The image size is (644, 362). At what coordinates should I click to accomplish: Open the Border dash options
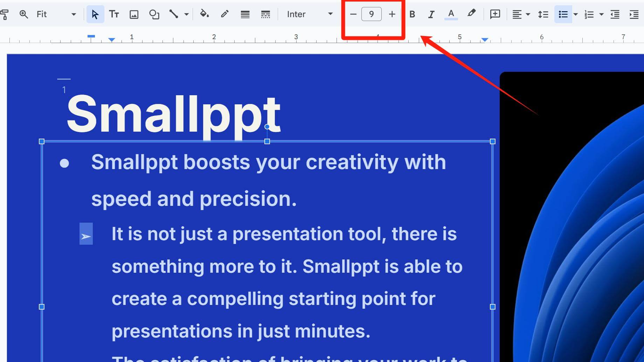(265, 14)
